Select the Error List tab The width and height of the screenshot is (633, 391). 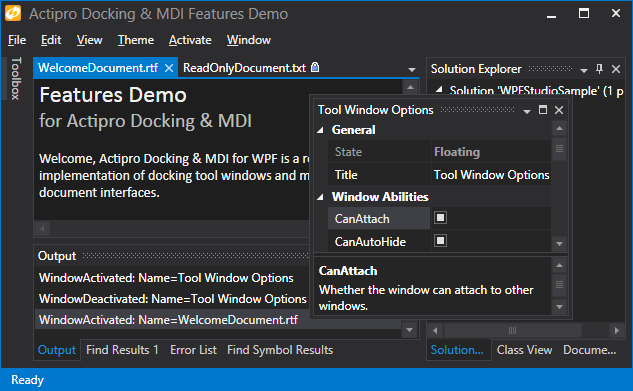[193, 350]
